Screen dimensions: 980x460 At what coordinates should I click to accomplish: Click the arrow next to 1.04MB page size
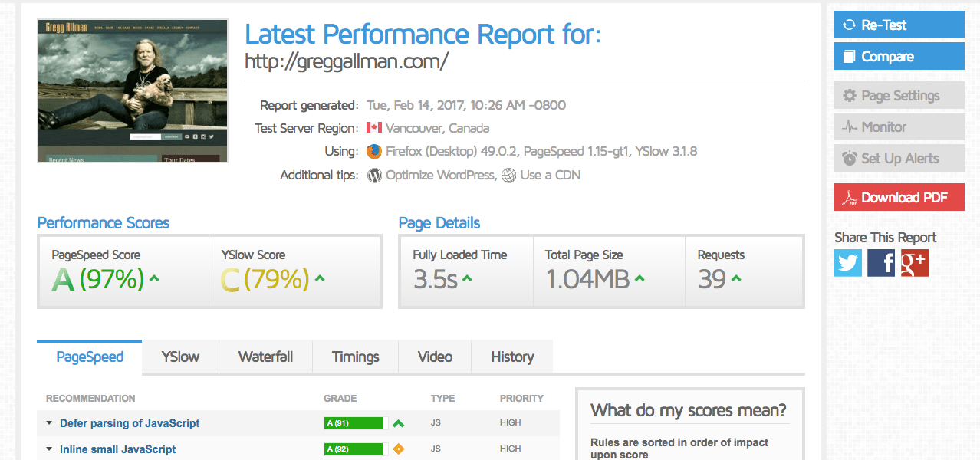[x=640, y=279]
